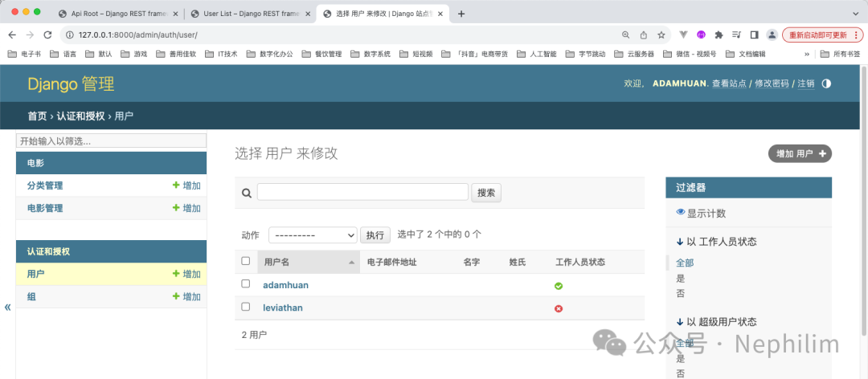Click the V-shaped extension icon
Viewport: 868px width, 379px height.
(683, 35)
